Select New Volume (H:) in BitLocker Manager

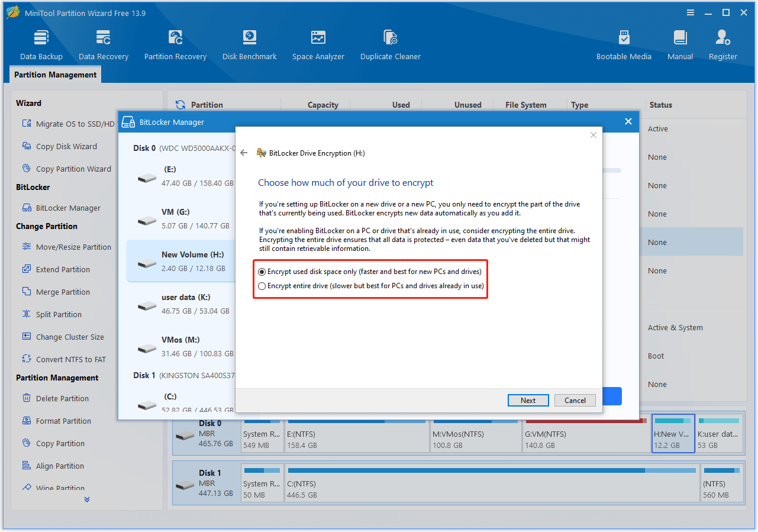coord(180,261)
